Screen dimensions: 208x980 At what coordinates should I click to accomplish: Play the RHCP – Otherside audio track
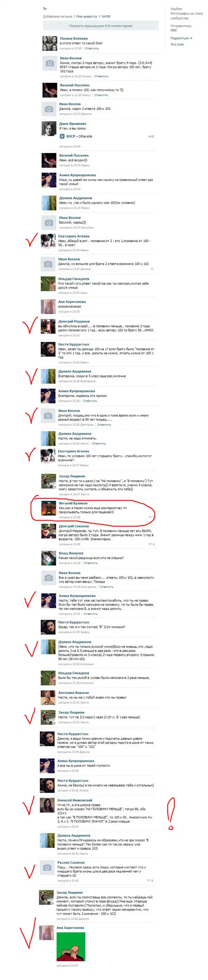[x=62, y=136]
